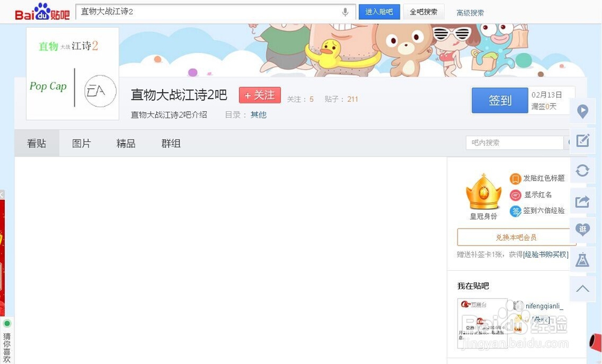
Task: Click the red 关注 follow button
Action: pyautogui.click(x=260, y=95)
